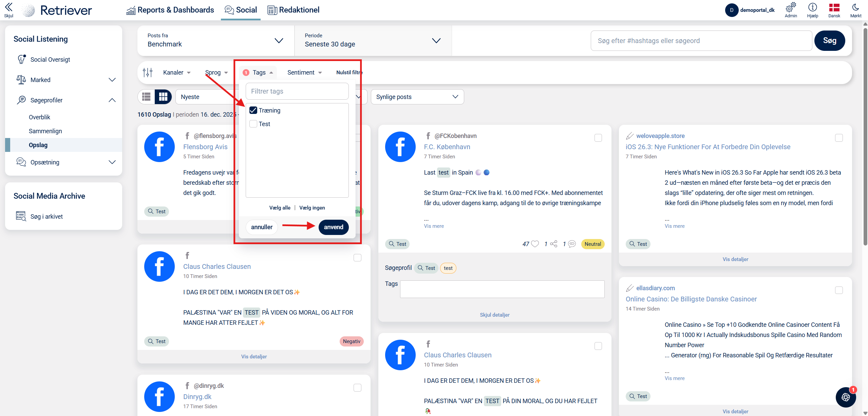Select the F.C. København post checkbox
This screenshot has width=868, height=416.
pyautogui.click(x=598, y=138)
